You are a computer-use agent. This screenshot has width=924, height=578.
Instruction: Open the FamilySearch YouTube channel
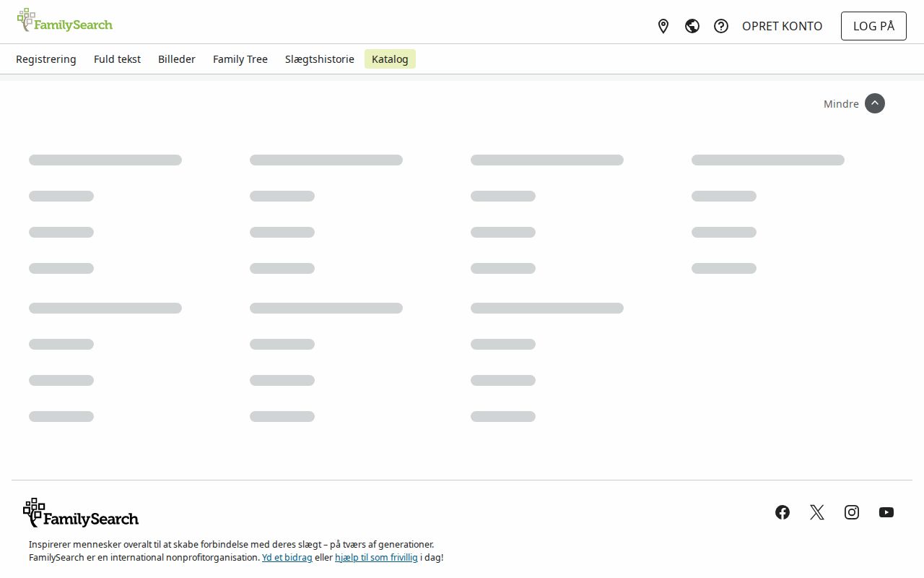click(886, 512)
